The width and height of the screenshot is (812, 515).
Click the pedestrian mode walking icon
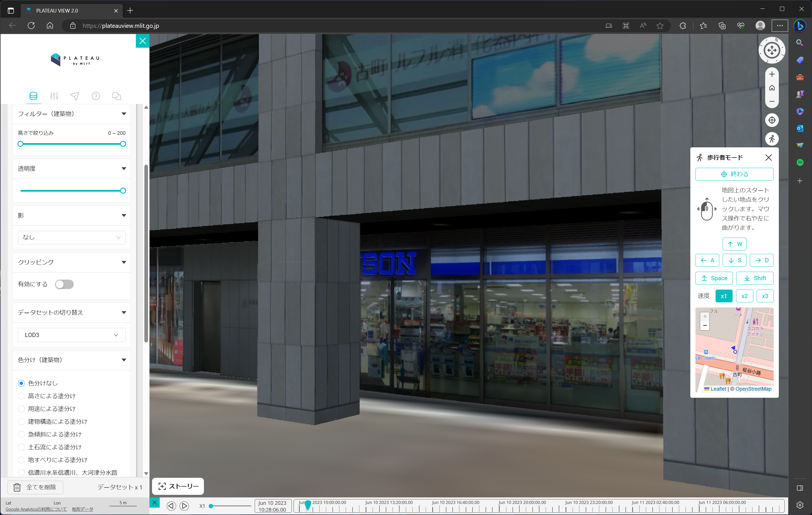(772, 139)
